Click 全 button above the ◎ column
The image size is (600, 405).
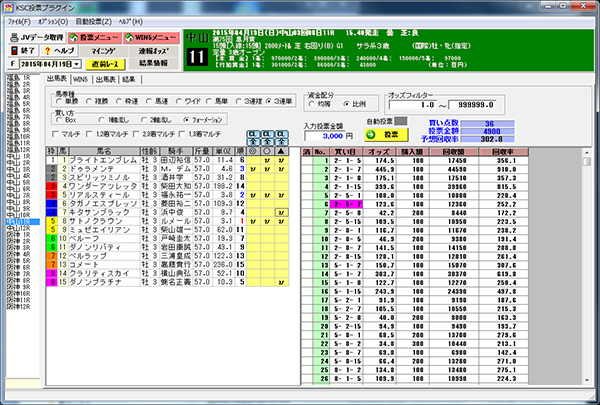click(x=253, y=142)
